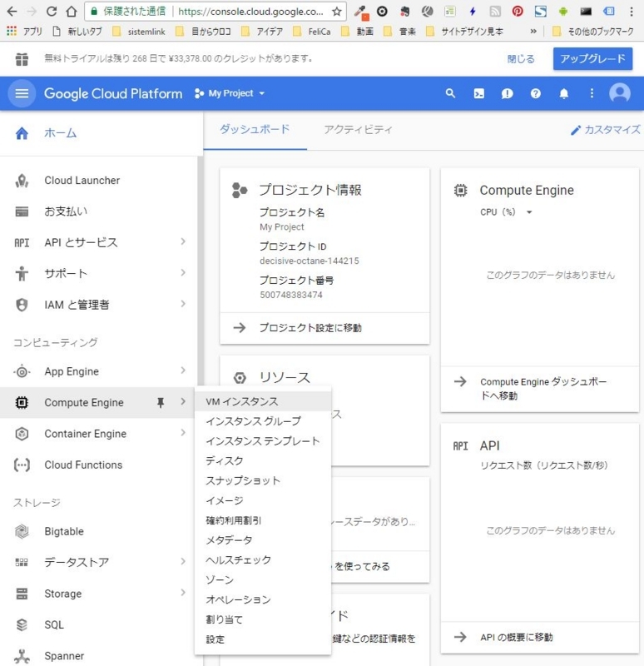This screenshot has width=644, height=666.
Task: Expand the API とサービス submenu arrow
Action: [x=183, y=241]
